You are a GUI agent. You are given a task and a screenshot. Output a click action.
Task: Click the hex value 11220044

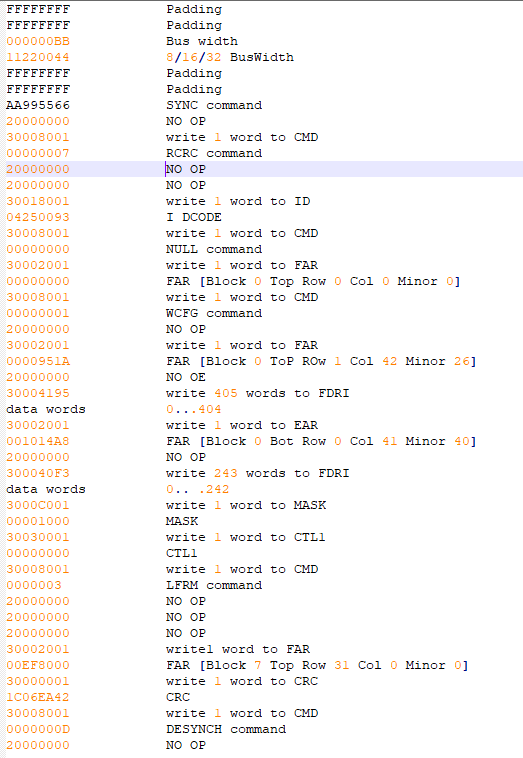click(38, 57)
